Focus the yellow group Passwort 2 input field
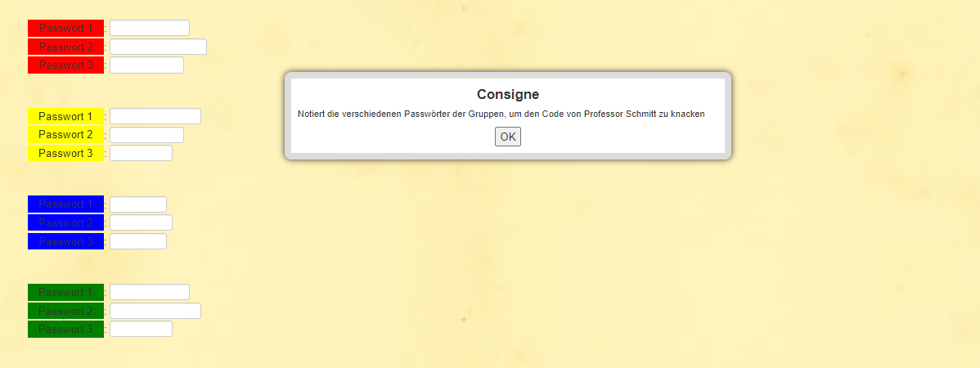The image size is (980, 368). (x=147, y=135)
